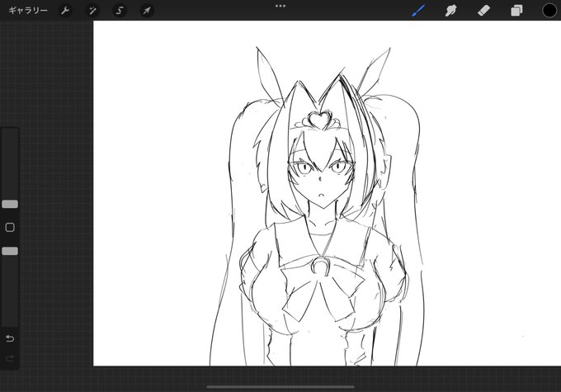
Task: Activate the Selection S-shaped tool
Action: point(120,11)
